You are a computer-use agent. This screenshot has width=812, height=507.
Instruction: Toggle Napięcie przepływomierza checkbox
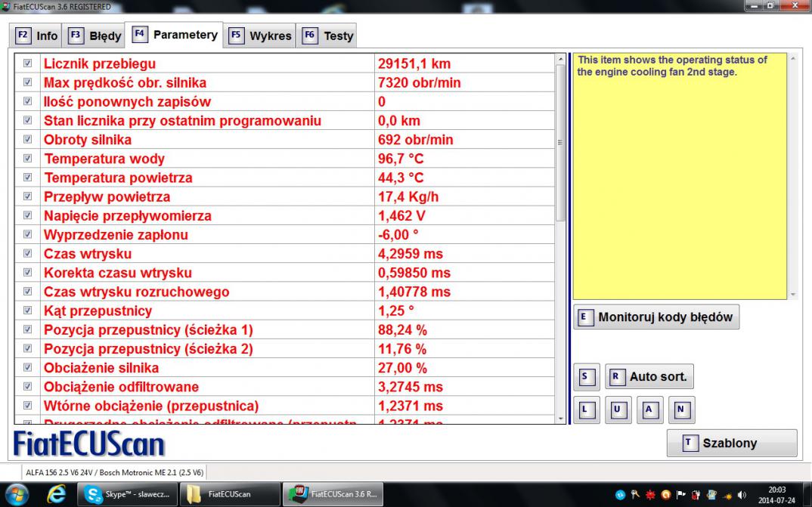click(x=27, y=215)
